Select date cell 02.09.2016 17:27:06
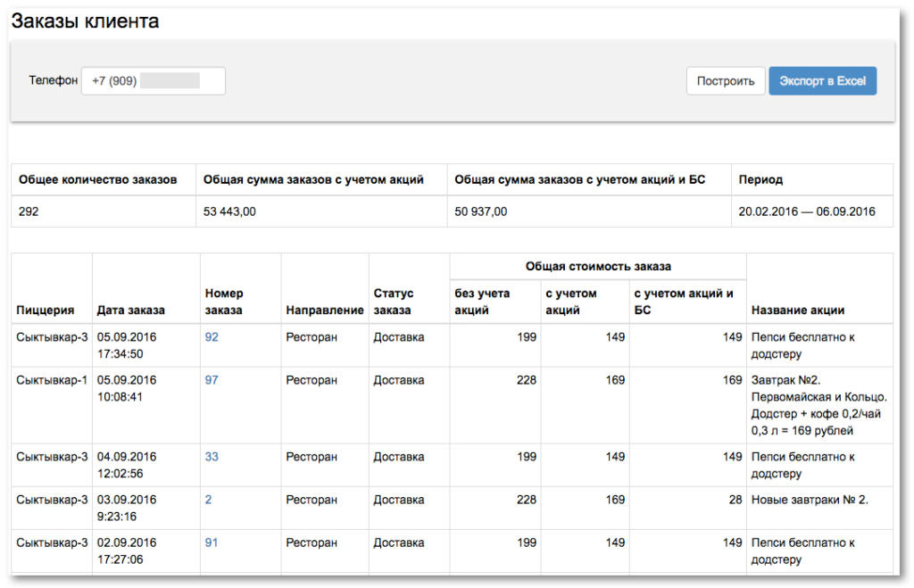Viewport: 914px width, 588px height. 127,551
